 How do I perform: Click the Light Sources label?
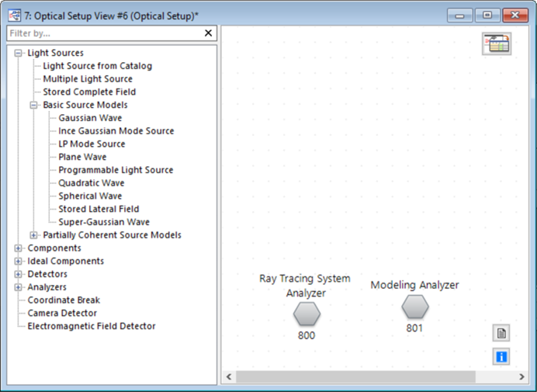(55, 53)
